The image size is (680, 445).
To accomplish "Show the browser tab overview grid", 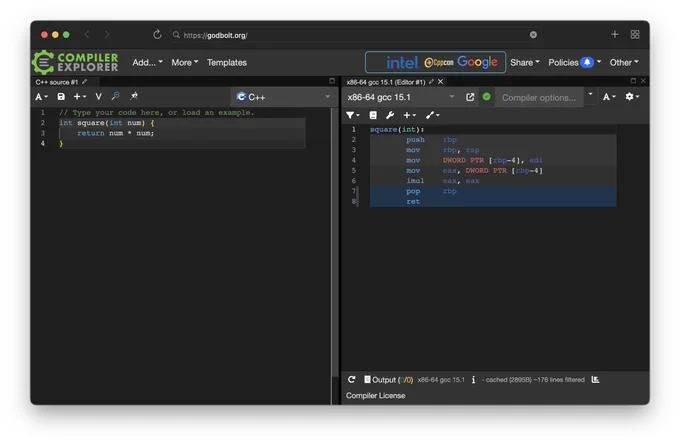I will 635,34.
